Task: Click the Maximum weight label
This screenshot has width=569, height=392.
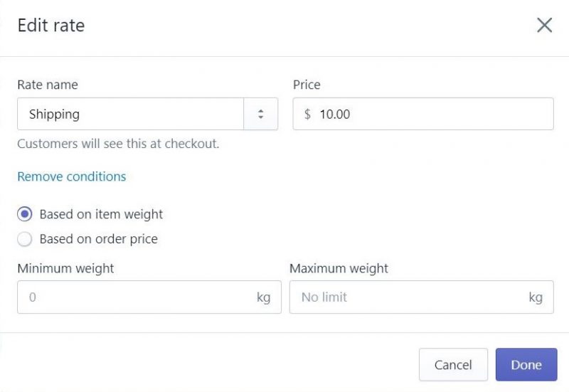Action: pos(339,268)
